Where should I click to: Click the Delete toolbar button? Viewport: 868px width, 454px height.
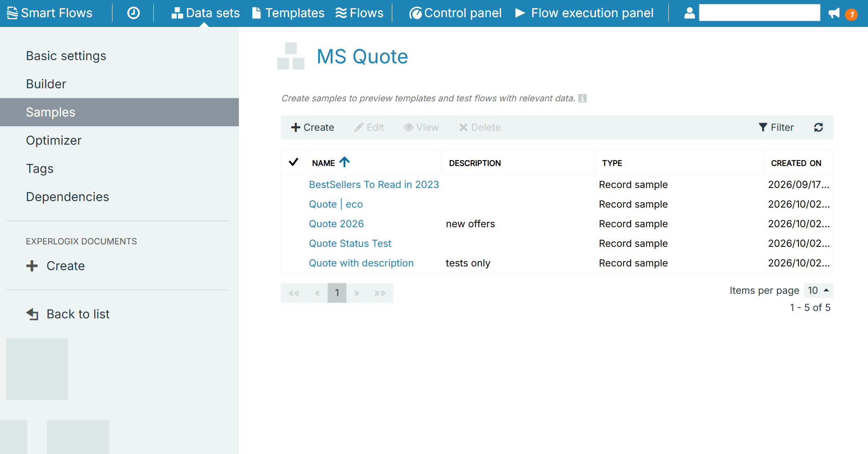[x=480, y=127]
